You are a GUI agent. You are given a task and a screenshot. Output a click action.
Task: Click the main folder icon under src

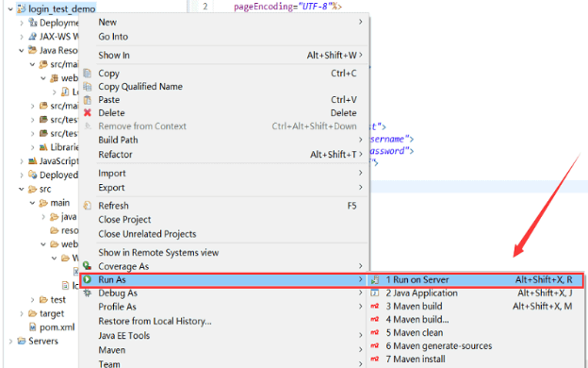coord(44,203)
